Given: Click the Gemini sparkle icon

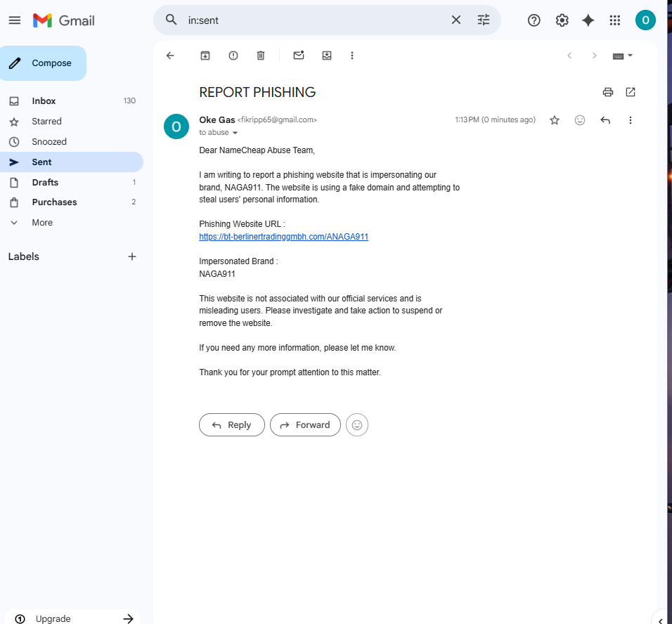Looking at the screenshot, I should click(x=588, y=20).
